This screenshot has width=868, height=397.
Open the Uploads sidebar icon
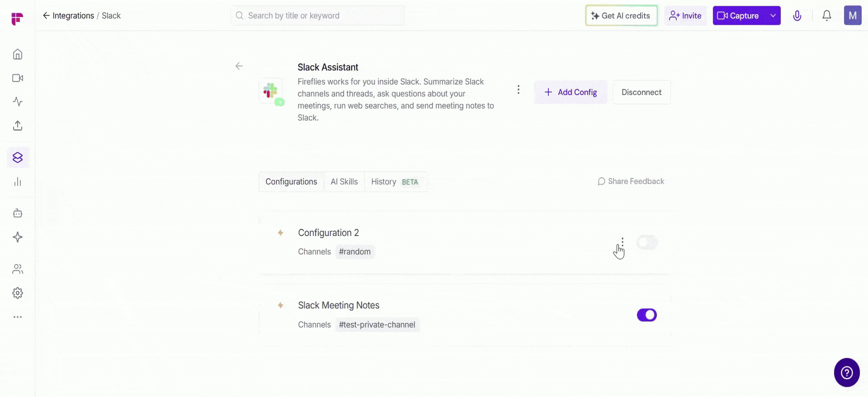(18, 125)
